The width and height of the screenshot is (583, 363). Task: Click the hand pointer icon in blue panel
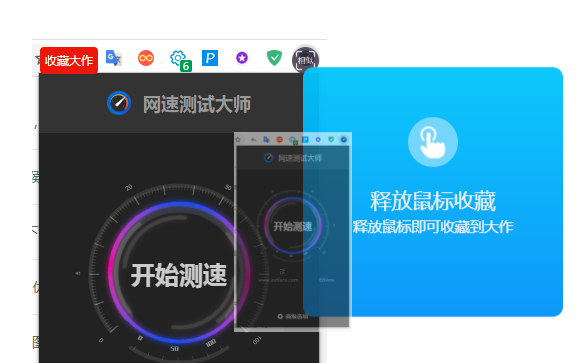point(433,142)
